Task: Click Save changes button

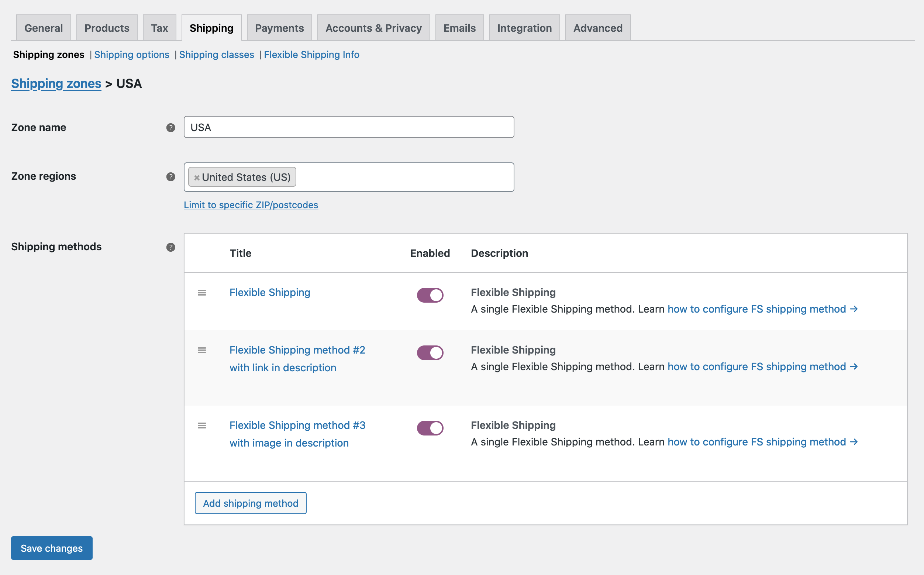Action: pos(52,548)
